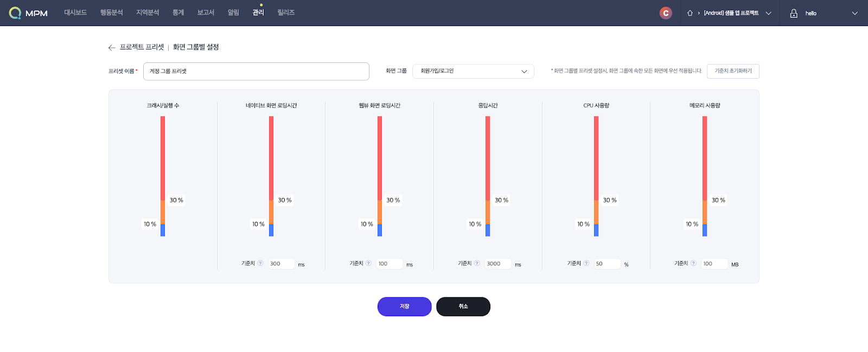The width and height of the screenshot is (868, 352).
Task: Expand the hello user menu
Action: [854, 13]
